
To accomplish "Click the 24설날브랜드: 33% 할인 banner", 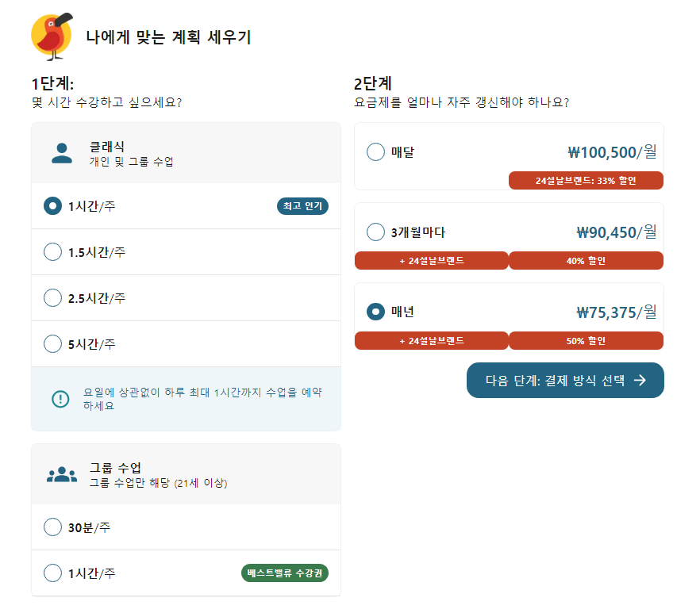I will [x=586, y=180].
